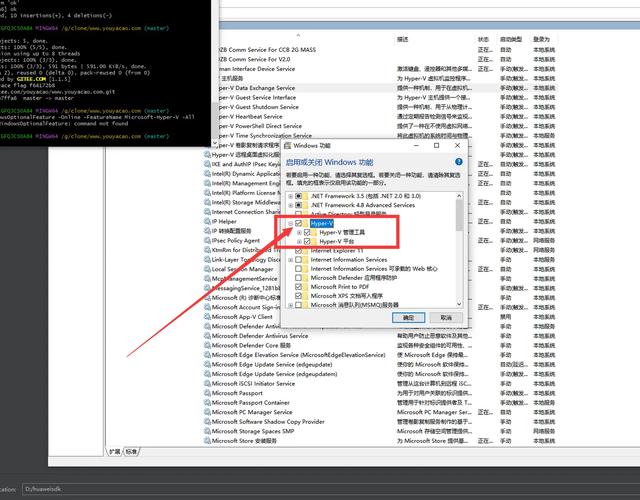Select IP Helper service icon
This screenshot has height=500, width=640.
click(207, 221)
